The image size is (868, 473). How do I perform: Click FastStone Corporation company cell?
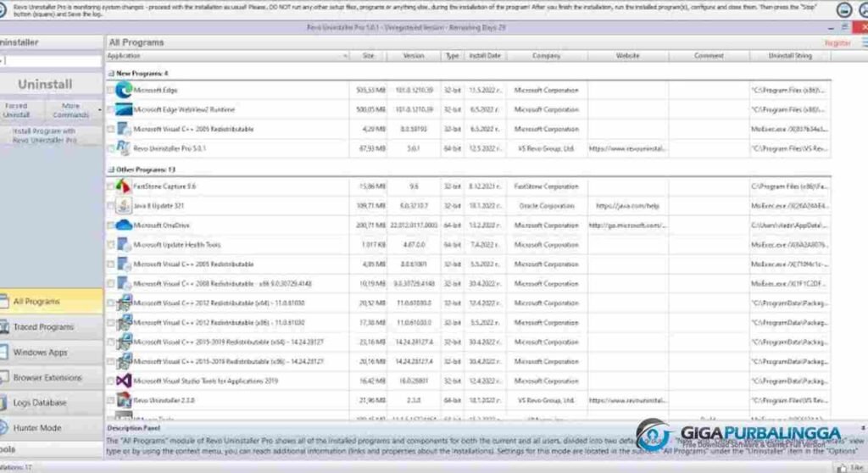click(547, 186)
